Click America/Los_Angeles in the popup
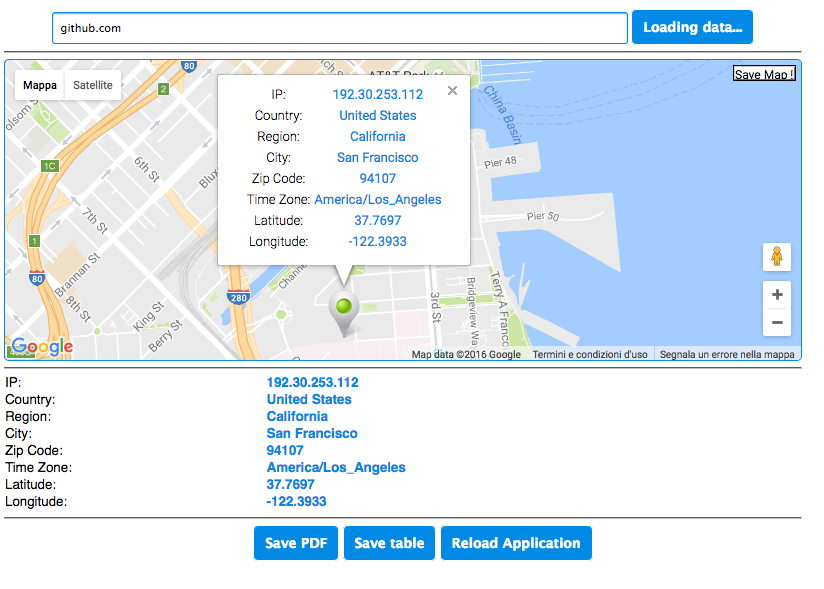Screen dimensions: 824x589 pos(378,200)
